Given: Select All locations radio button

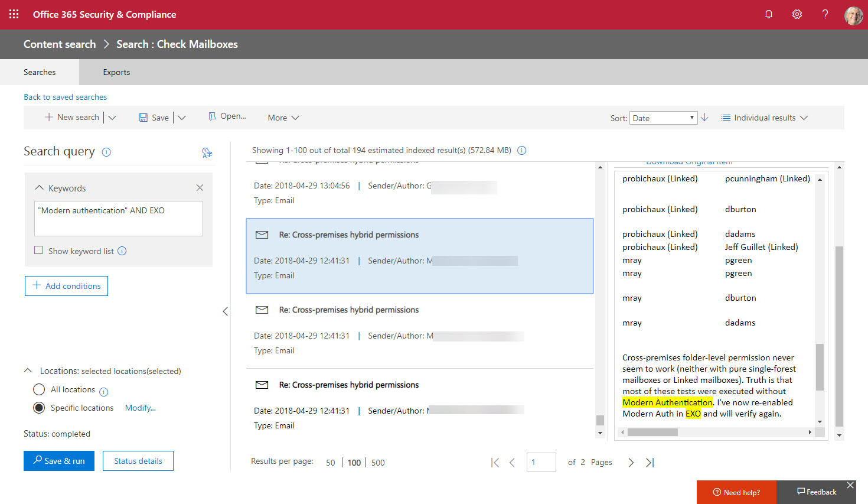Looking at the screenshot, I should (x=39, y=389).
